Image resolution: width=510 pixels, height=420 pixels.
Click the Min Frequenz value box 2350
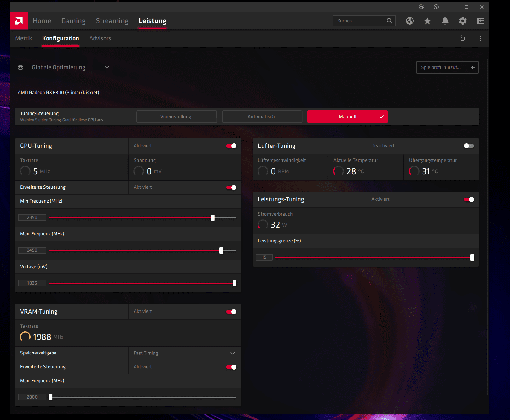tap(32, 217)
